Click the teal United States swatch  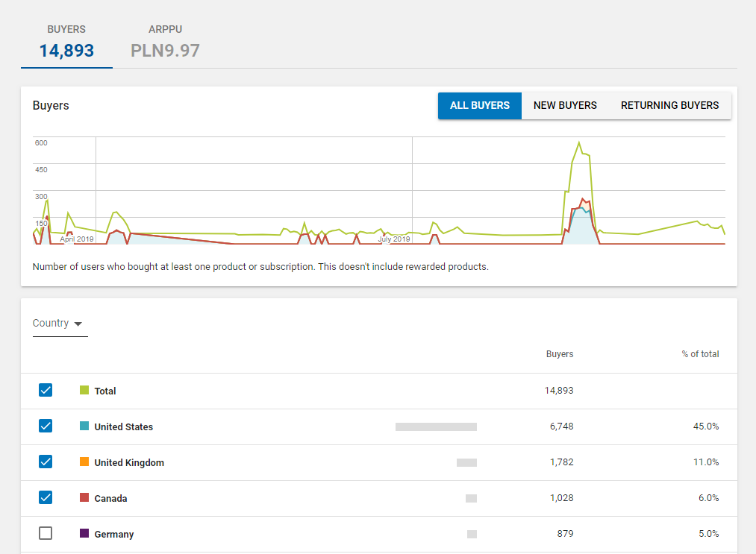pyautogui.click(x=84, y=426)
